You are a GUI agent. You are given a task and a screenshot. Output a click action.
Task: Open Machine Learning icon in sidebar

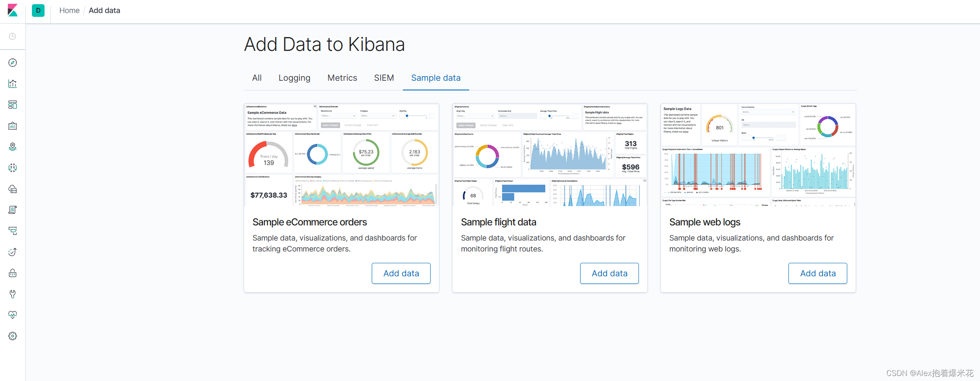pyautogui.click(x=13, y=168)
